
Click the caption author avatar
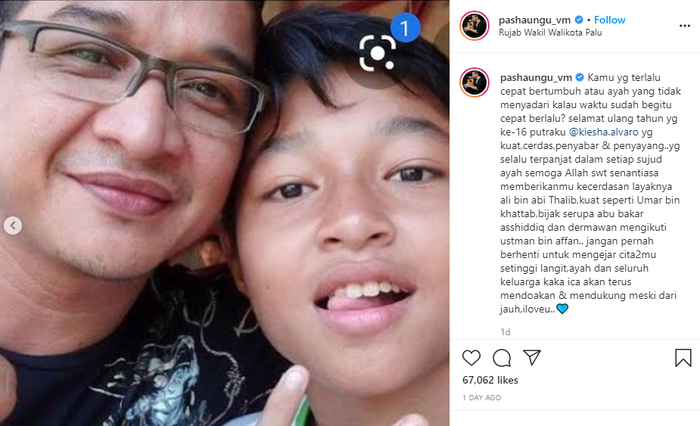pos(474,83)
